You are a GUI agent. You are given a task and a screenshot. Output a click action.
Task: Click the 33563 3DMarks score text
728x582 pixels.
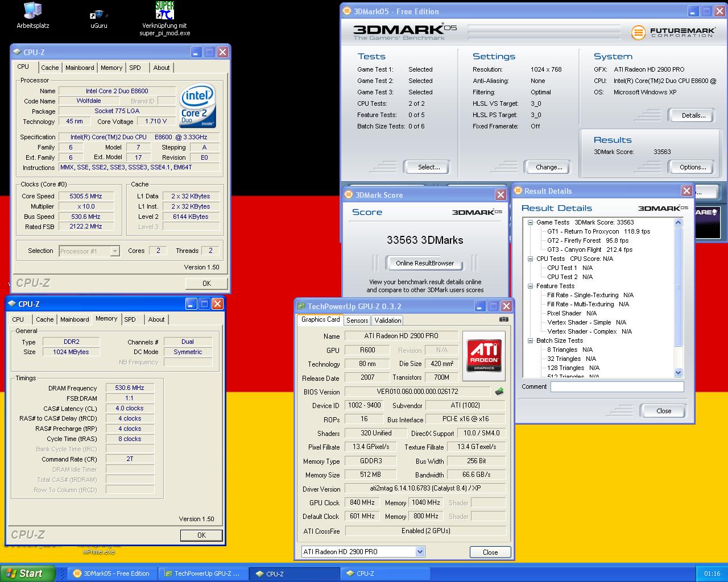(x=425, y=240)
